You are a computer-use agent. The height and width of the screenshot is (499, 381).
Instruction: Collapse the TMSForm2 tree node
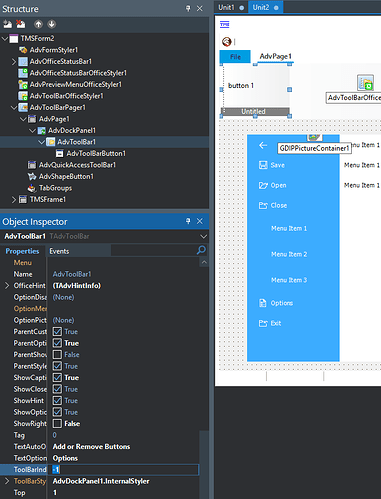pos(5,39)
